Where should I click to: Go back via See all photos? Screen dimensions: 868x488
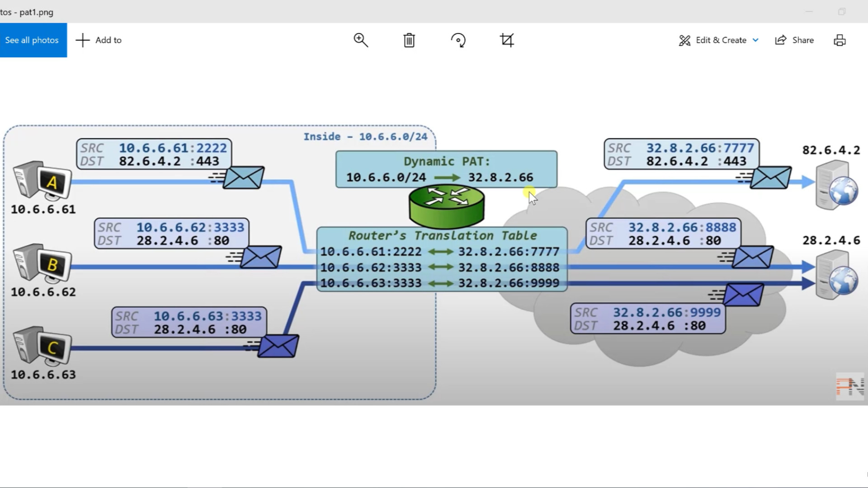pyautogui.click(x=32, y=40)
